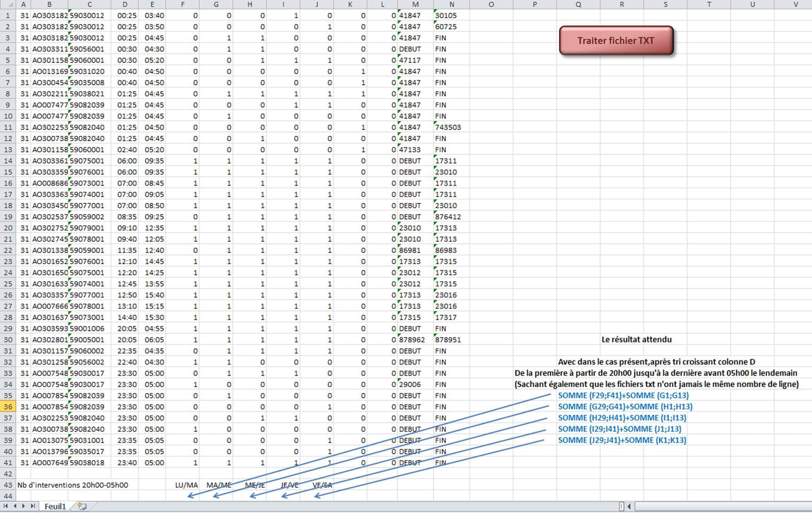This screenshot has height=513, width=812.
Task: Click the LU/MA label cell in row 43
Action: pyautogui.click(x=186, y=485)
